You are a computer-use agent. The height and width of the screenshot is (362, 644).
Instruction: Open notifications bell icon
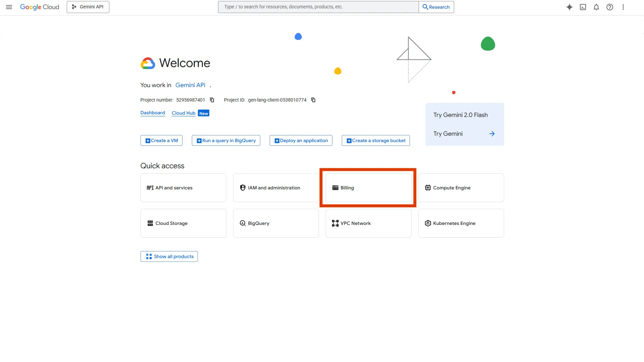596,7
